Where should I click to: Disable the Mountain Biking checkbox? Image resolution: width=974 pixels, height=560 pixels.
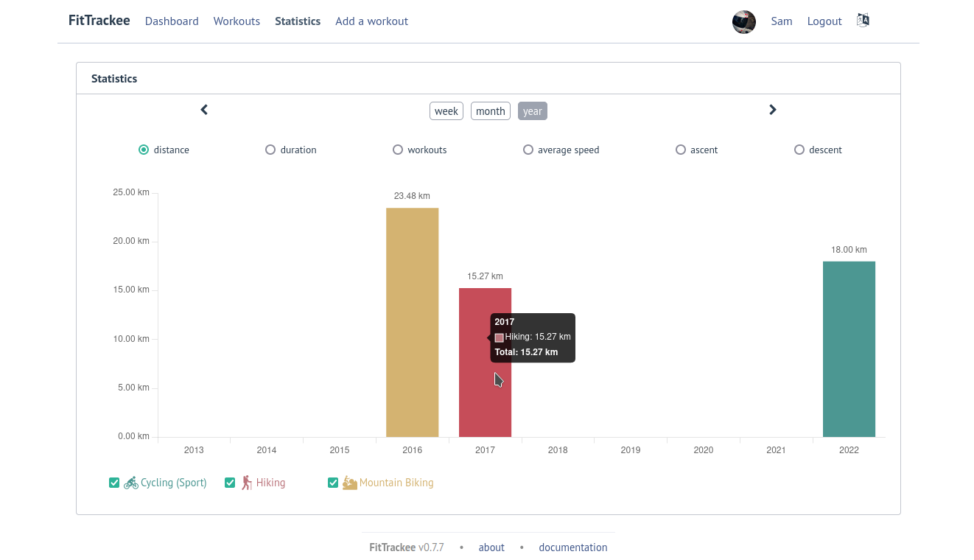[x=333, y=483]
